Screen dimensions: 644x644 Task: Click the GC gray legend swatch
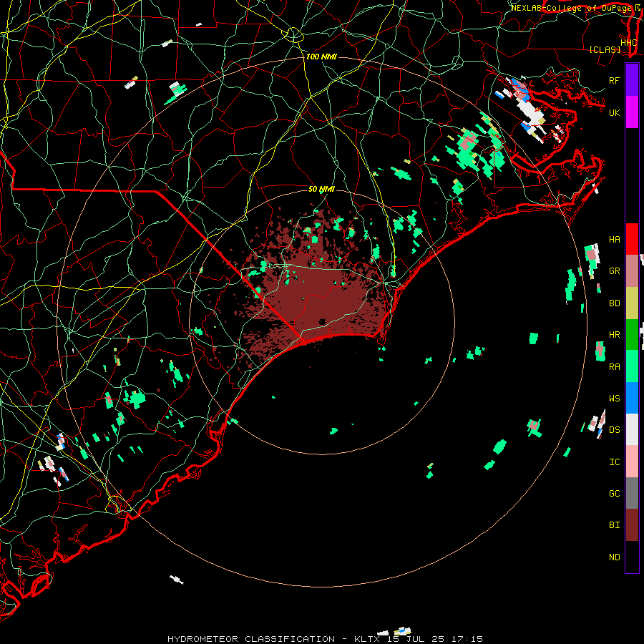[632, 493]
